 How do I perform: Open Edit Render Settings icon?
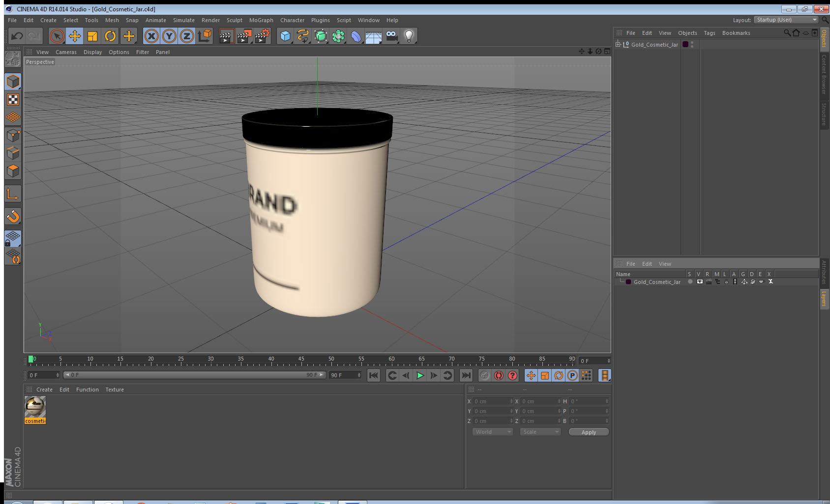click(x=263, y=36)
